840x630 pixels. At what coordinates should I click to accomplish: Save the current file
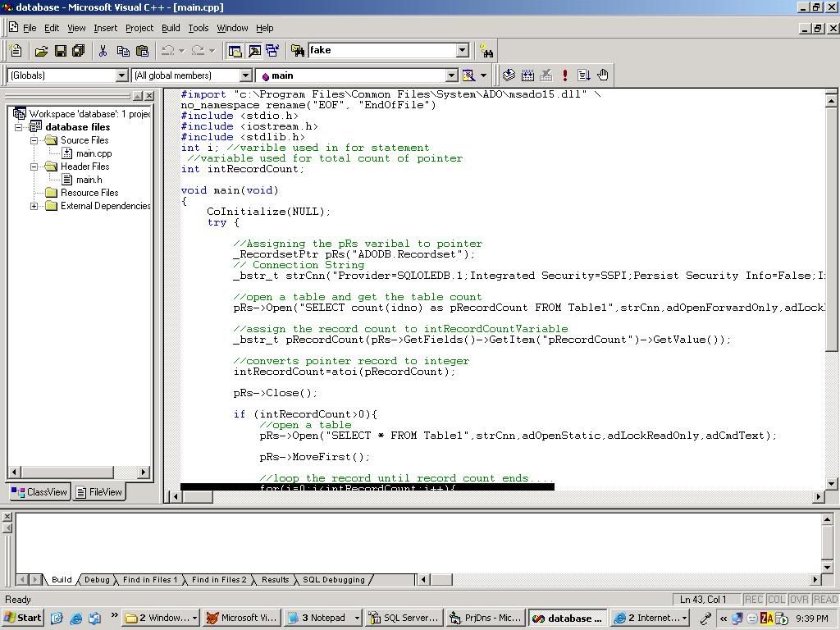(x=61, y=51)
